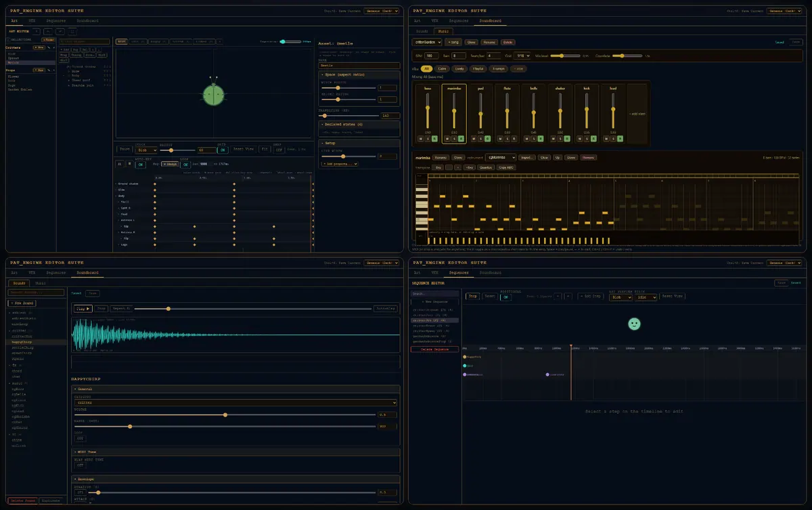
Task: Click the pause icon in Art timeline controls
Action: (x=120, y=164)
